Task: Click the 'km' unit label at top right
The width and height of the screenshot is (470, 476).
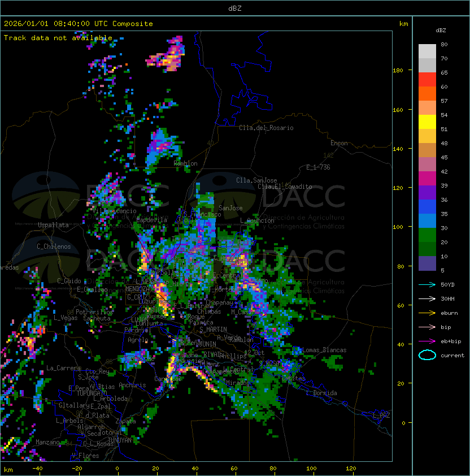Action: click(403, 24)
